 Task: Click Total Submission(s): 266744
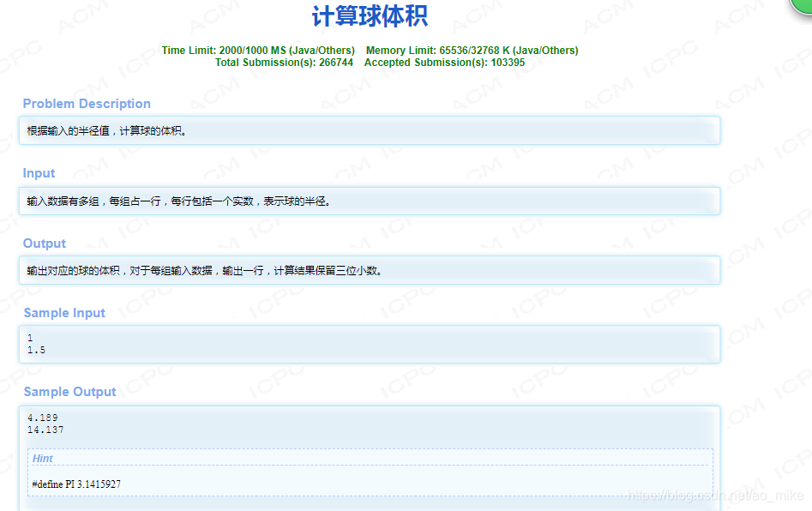click(x=284, y=62)
